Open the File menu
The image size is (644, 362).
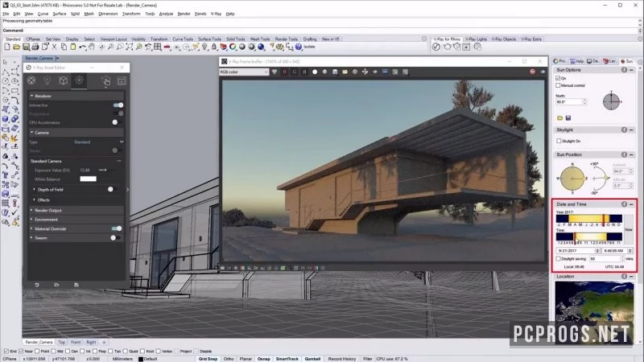click(x=6, y=14)
